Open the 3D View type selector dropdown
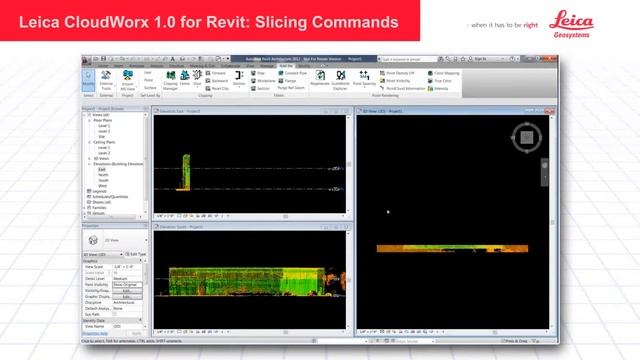 coord(115,240)
